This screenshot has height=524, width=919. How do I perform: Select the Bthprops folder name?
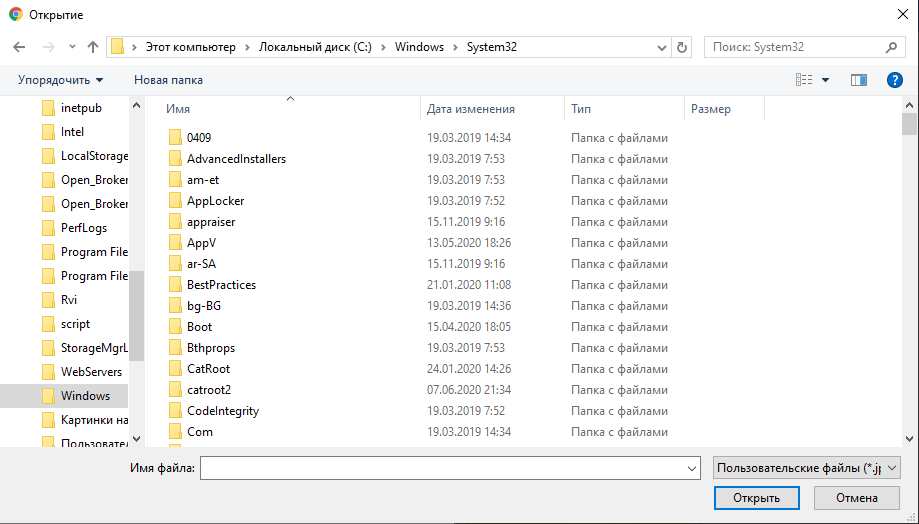(x=211, y=348)
